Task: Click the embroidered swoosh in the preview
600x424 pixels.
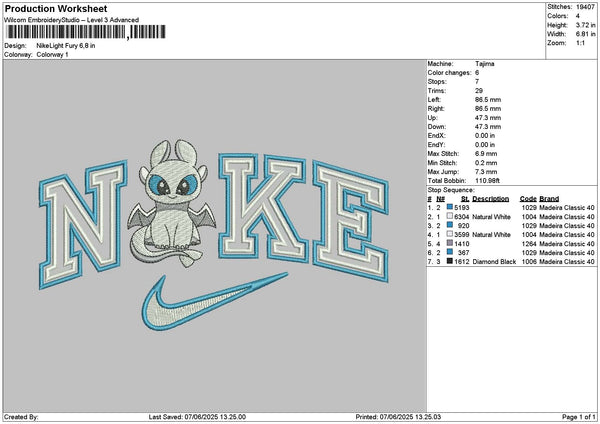Action: [214, 302]
